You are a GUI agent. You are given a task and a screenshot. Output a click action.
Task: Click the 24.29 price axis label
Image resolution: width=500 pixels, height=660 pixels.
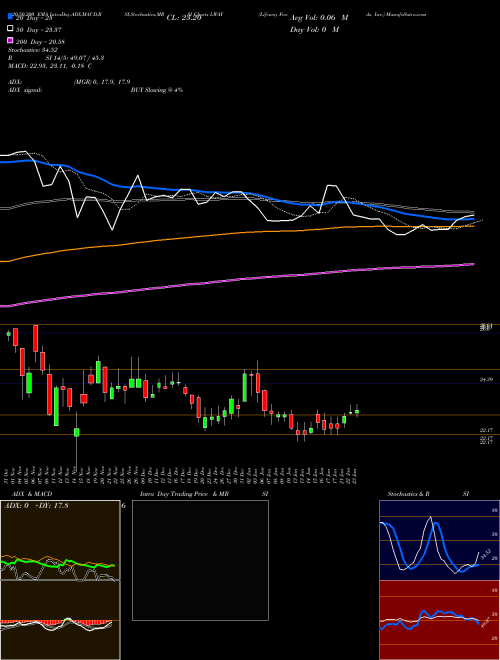tap(486, 380)
